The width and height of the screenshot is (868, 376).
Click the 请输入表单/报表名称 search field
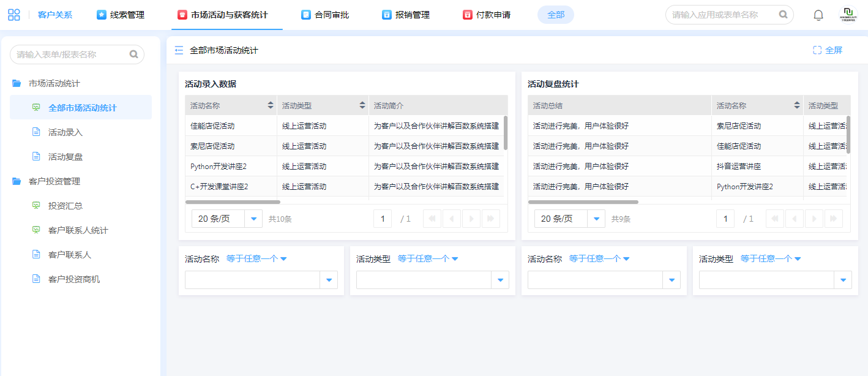click(x=70, y=55)
